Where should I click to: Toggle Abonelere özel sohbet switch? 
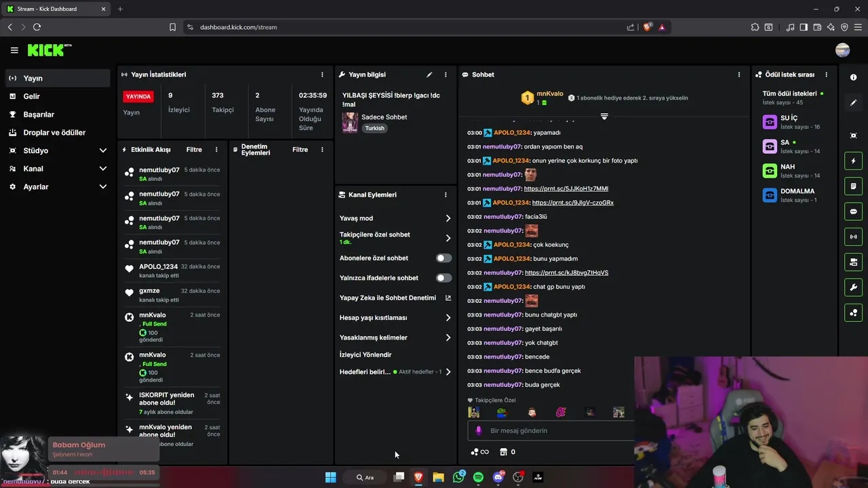pyautogui.click(x=443, y=258)
